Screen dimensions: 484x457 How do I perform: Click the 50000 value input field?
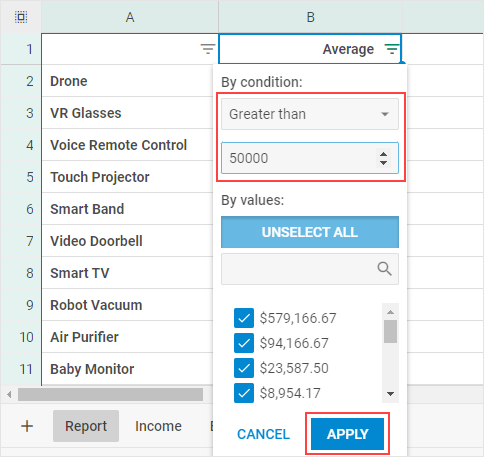(310, 158)
